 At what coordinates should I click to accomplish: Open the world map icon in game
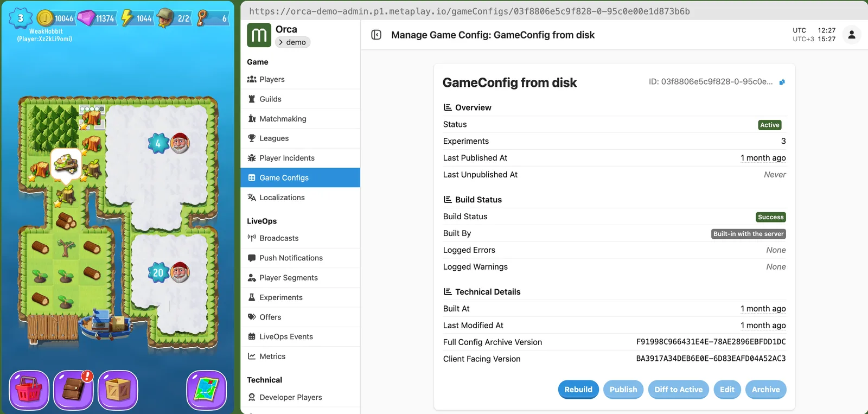[x=206, y=390]
